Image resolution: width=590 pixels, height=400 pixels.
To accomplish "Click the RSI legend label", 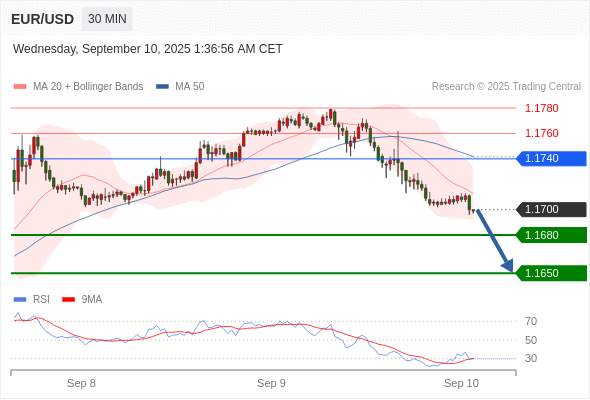I will click(41, 299).
